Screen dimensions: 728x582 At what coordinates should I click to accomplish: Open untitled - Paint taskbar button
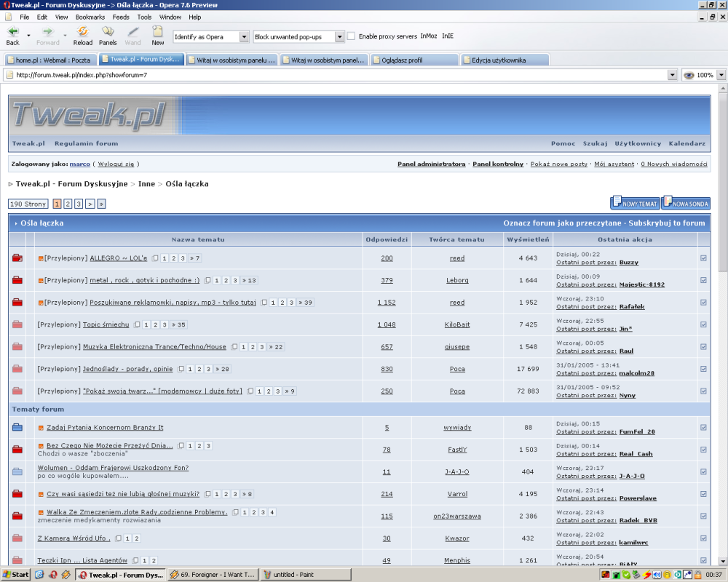tap(305, 575)
